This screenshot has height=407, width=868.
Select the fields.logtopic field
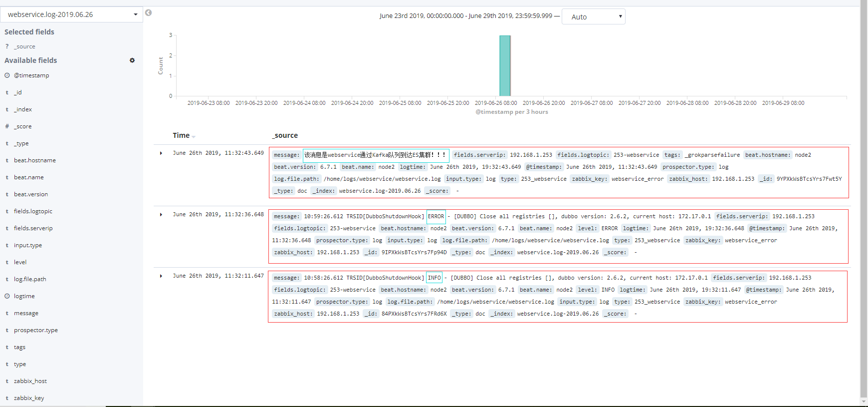(x=33, y=211)
